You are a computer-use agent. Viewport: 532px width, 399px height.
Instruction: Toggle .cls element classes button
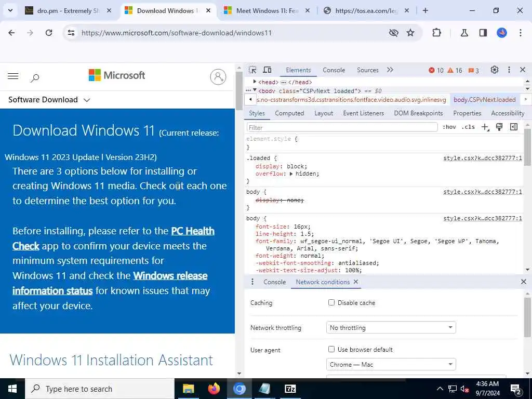468,127
